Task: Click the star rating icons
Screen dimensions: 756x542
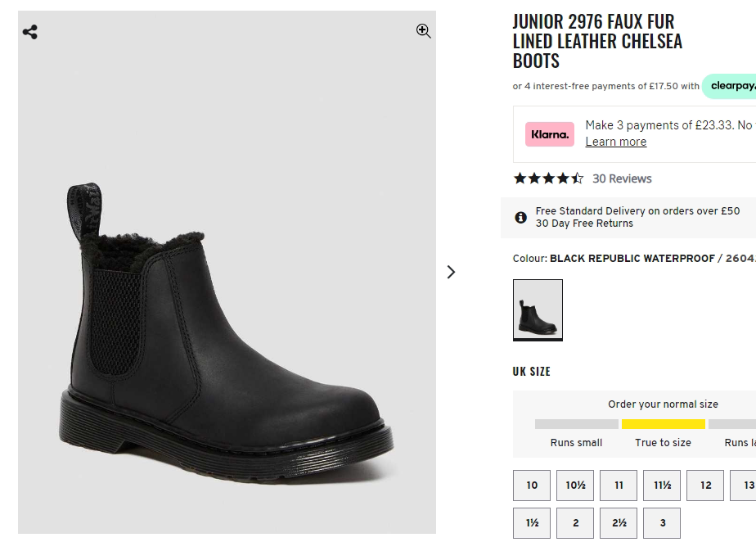Action: click(x=548, y=178)
